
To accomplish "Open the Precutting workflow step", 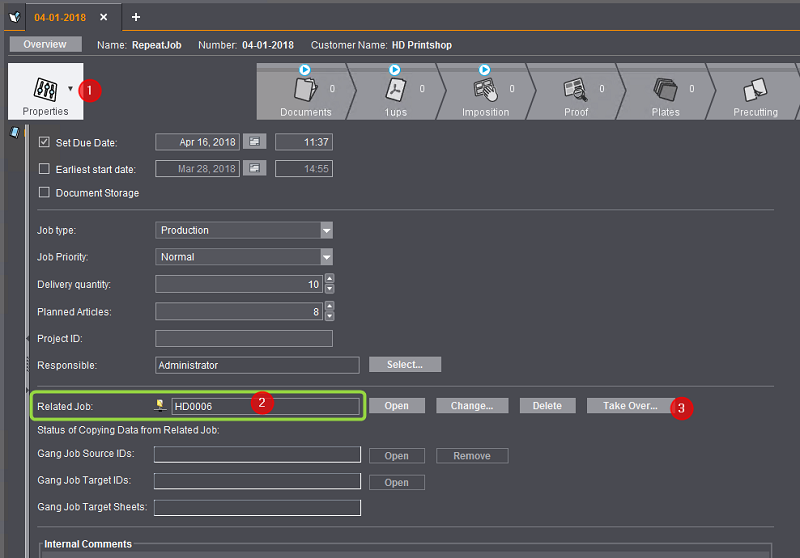I will click(755, 93).
